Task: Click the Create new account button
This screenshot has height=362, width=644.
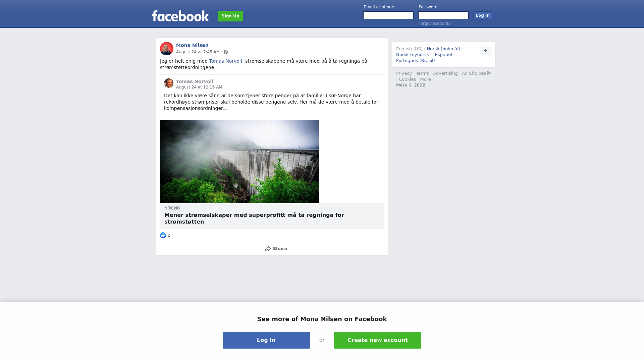Action: (x=378, y=340)
